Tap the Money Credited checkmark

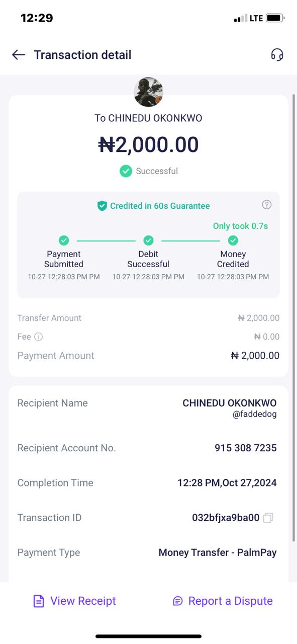[233, 240]
